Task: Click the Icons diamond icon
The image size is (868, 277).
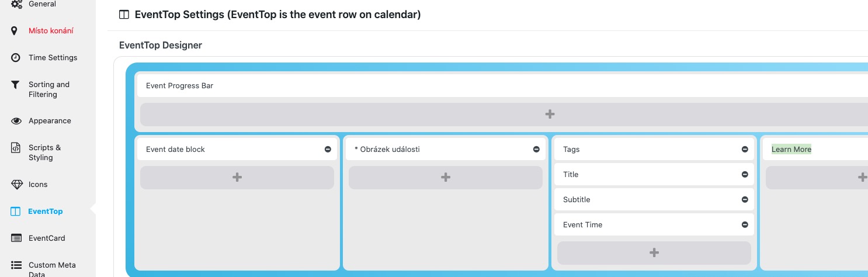Action: point(16,185)
